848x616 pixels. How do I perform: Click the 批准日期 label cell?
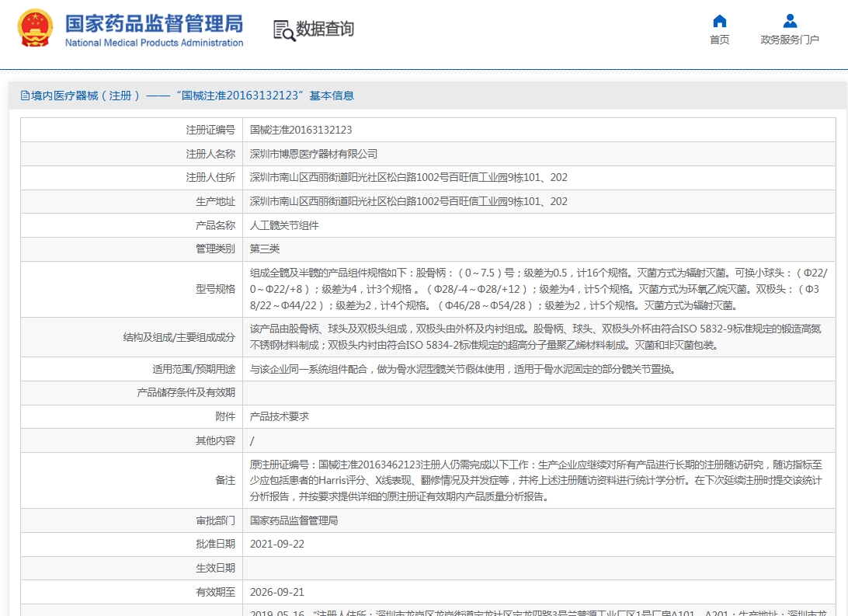tap(131, 544)
